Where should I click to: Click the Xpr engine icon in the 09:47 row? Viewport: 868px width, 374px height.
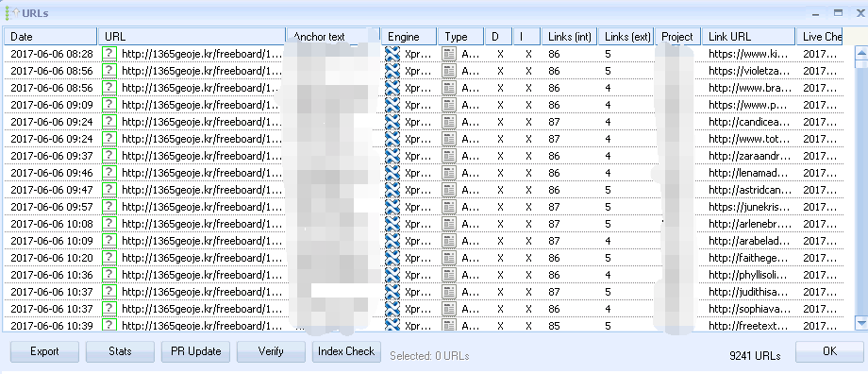[392, 190]
